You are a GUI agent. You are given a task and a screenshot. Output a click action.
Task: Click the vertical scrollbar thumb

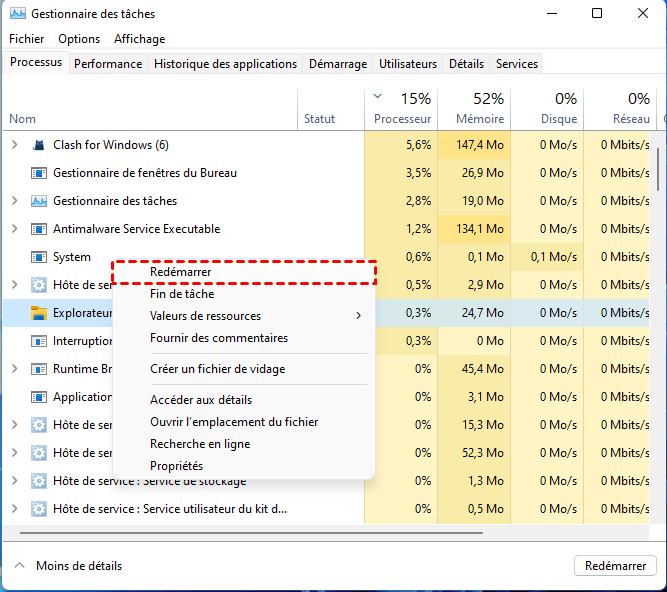pyautogui.click(x=658, y=169)
